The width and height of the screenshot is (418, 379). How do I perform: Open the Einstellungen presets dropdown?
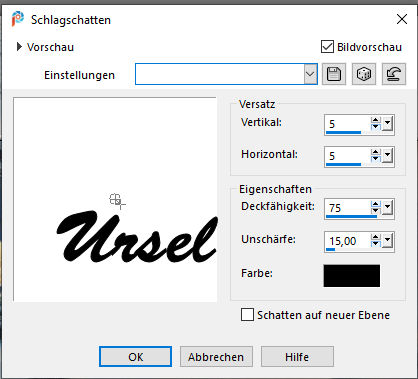310,74
